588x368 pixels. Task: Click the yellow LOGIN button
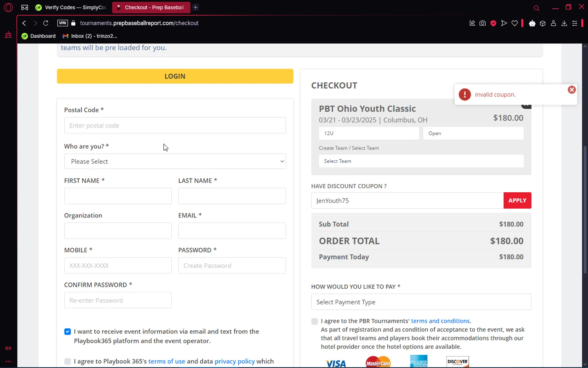point(175,76)
